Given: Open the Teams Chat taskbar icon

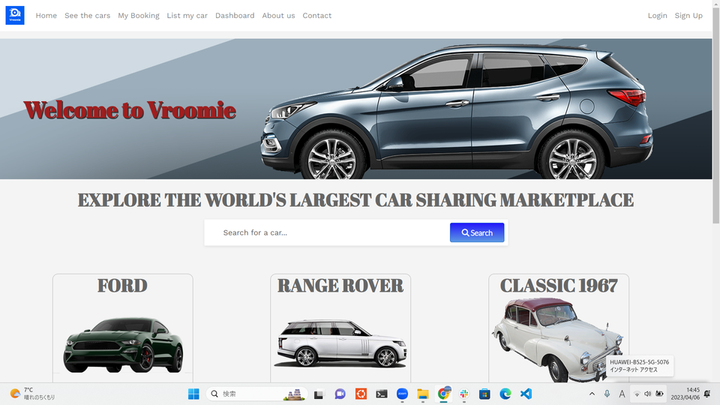Looking at the screenshot, I should (340, 394).
